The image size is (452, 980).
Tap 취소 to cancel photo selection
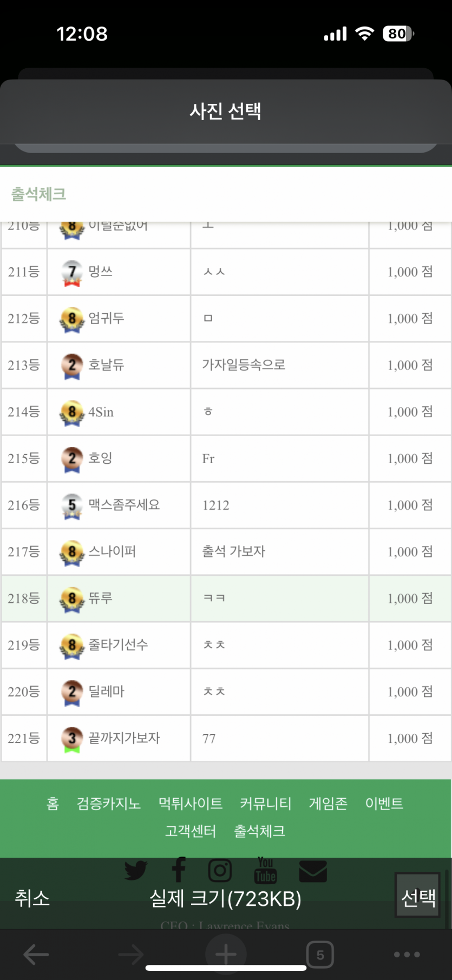pos(32,898)
